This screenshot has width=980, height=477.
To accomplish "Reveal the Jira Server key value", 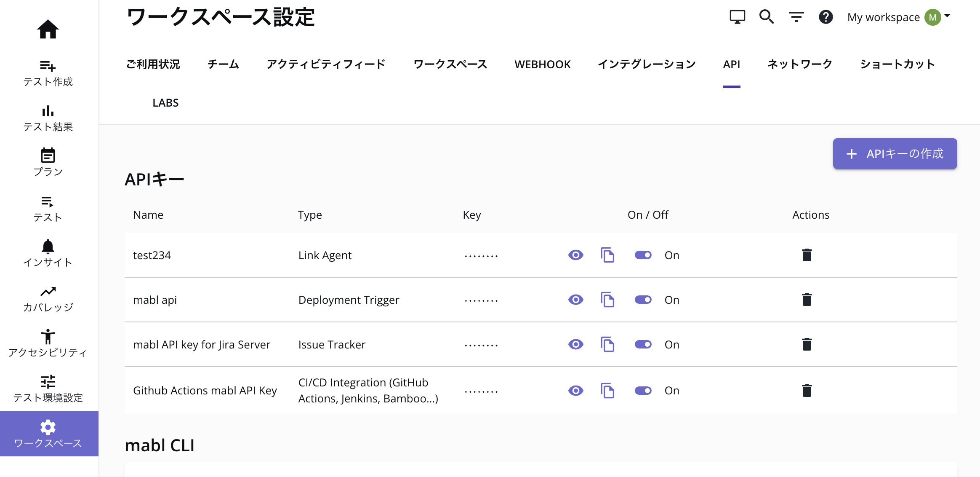I will (x=575, y=344).
